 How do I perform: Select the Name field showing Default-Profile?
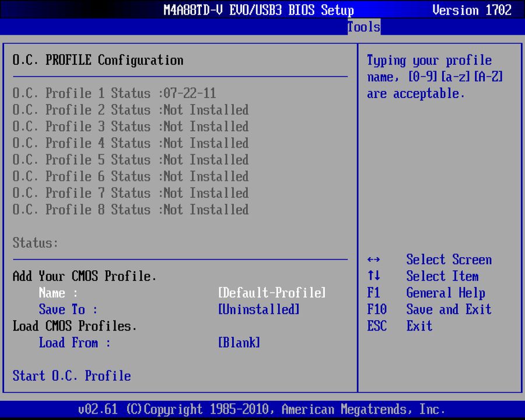pos(271,293)
